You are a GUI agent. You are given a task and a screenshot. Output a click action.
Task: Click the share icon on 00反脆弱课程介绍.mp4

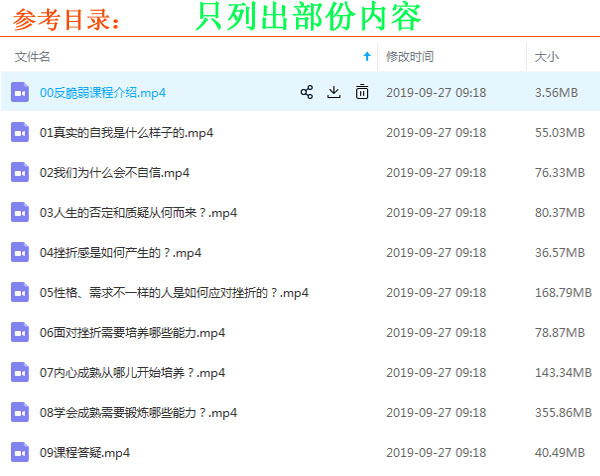click(307, 92)
